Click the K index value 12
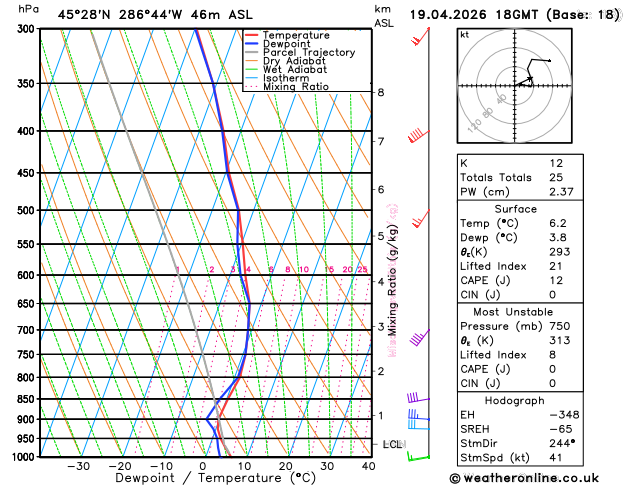Image resolution: width=629 pixels, height=486 pixels. 556,163
